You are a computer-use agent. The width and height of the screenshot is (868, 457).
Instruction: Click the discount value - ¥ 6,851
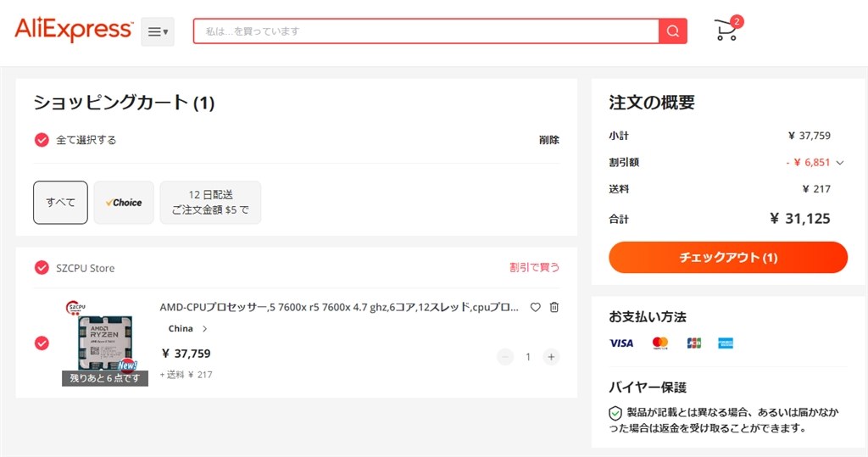(808, 162)
